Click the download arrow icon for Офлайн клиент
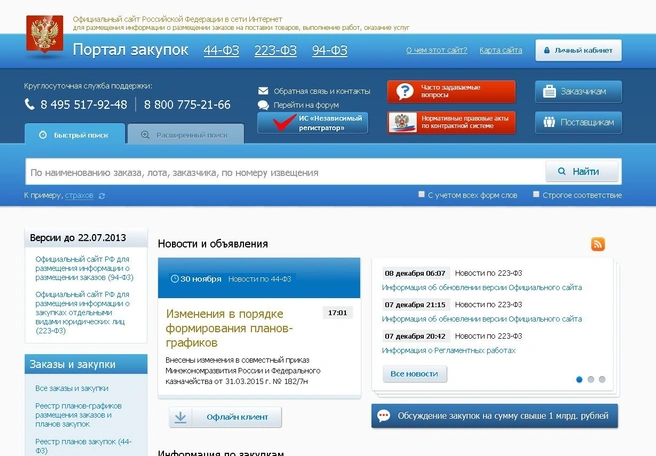 click(180, 417)
